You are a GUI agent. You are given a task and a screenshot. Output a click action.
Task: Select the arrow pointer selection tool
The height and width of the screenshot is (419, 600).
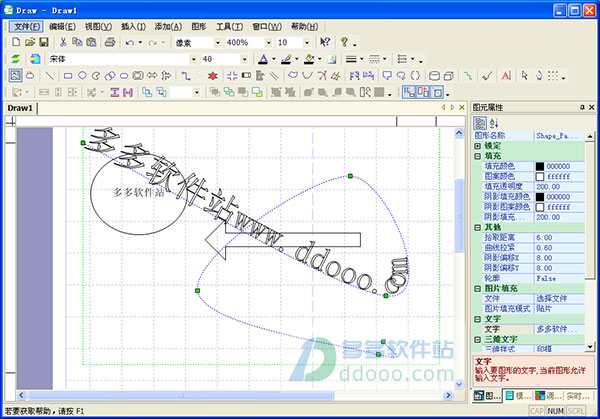[525, 76]
